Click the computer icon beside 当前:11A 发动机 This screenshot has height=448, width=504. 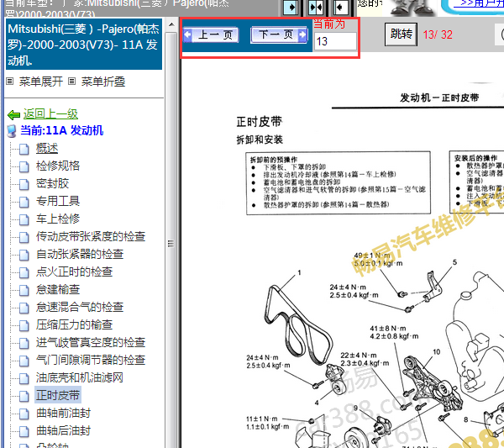12,131
